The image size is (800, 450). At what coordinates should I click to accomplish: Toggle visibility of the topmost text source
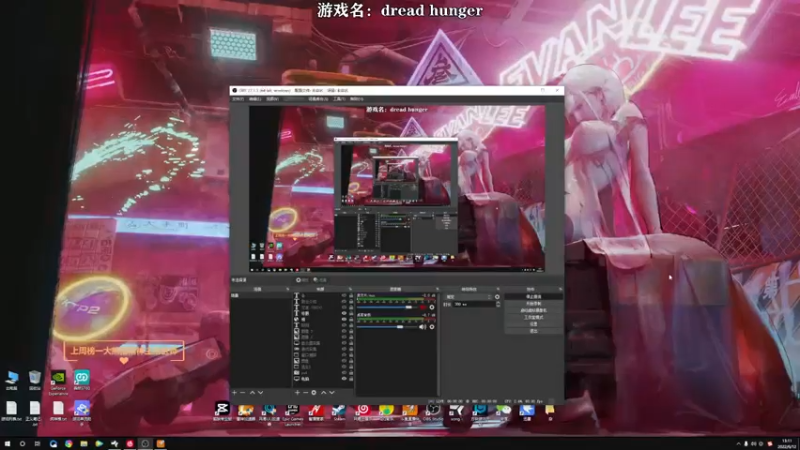(x=344, y=295)
